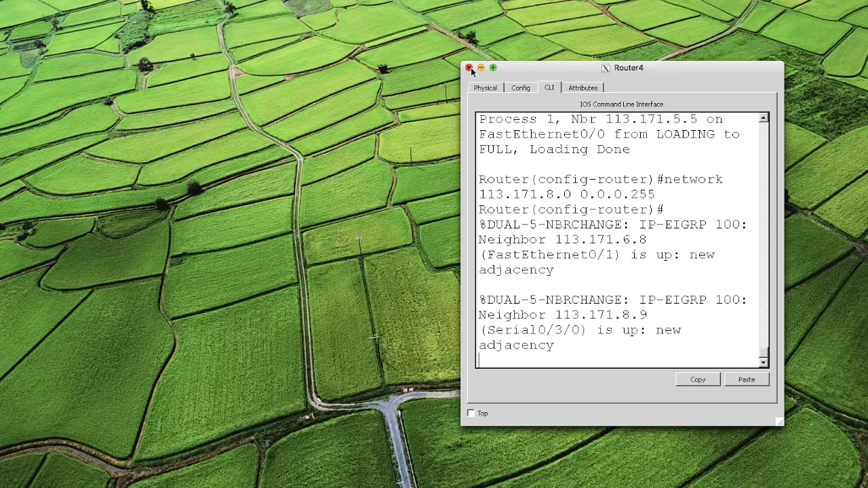This screenshot has width=868, height=488.
Task: Close the Router4 window
Action: tap(469, 68)
